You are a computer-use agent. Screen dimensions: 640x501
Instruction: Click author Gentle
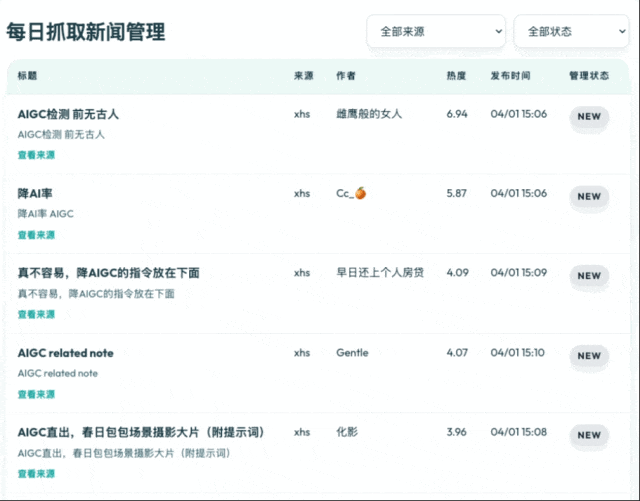coord(352,353)
